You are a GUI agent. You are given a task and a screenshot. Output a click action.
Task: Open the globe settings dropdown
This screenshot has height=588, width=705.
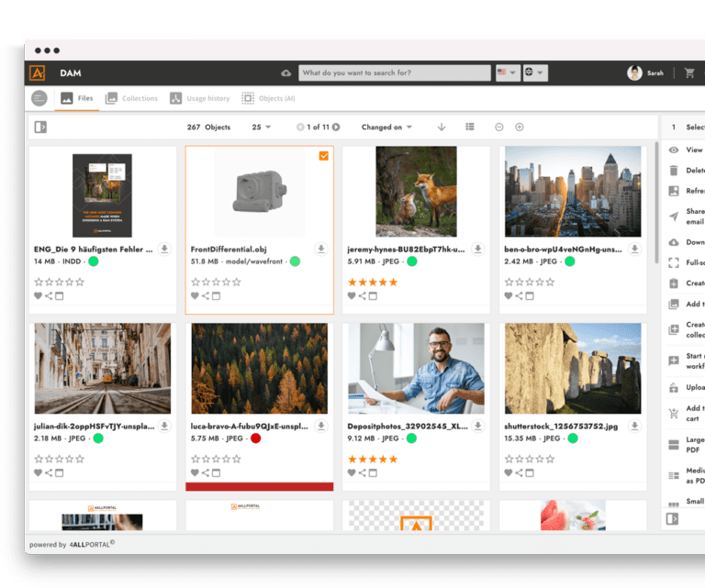[535, 72]
